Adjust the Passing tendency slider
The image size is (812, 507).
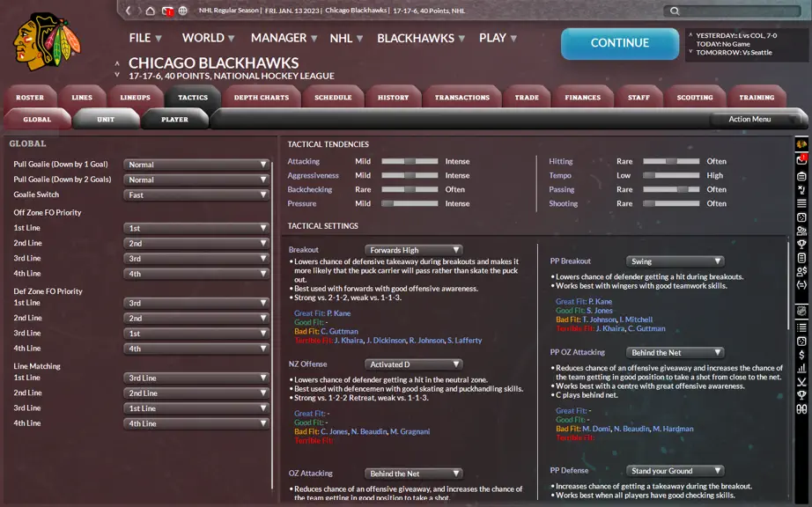click(671, 189)
